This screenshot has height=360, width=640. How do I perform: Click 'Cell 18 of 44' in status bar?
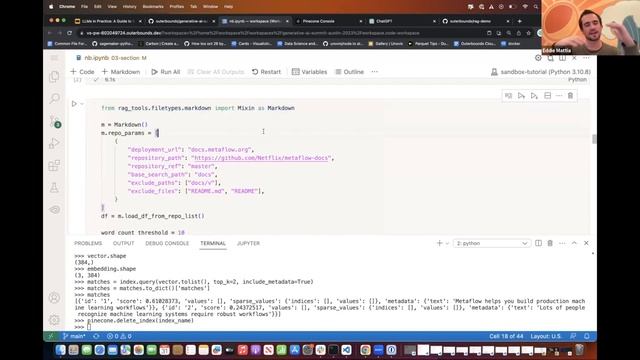point(506,336)
